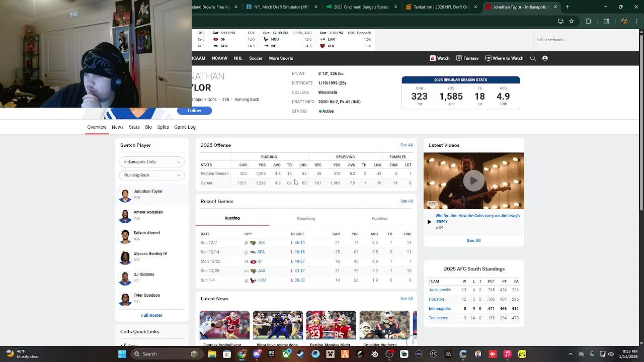Open File Explorer from the taskbar
The width and height of the screenshot is (644, 362).
coord(212,354)
